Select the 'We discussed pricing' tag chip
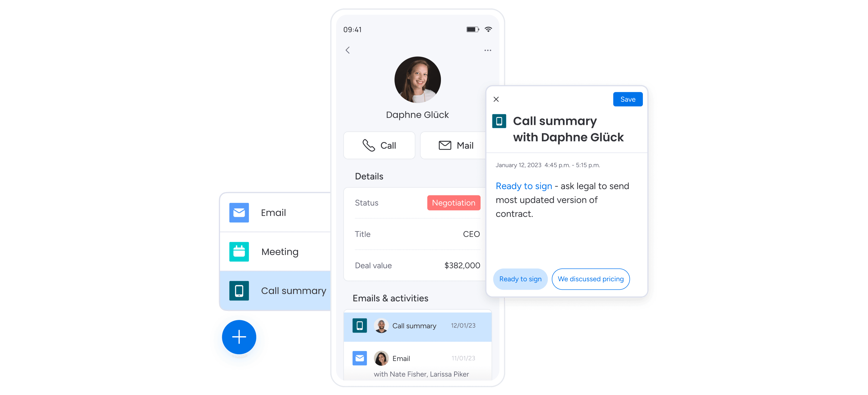Screen dimensions: 868x395 (x=590, y=279)
